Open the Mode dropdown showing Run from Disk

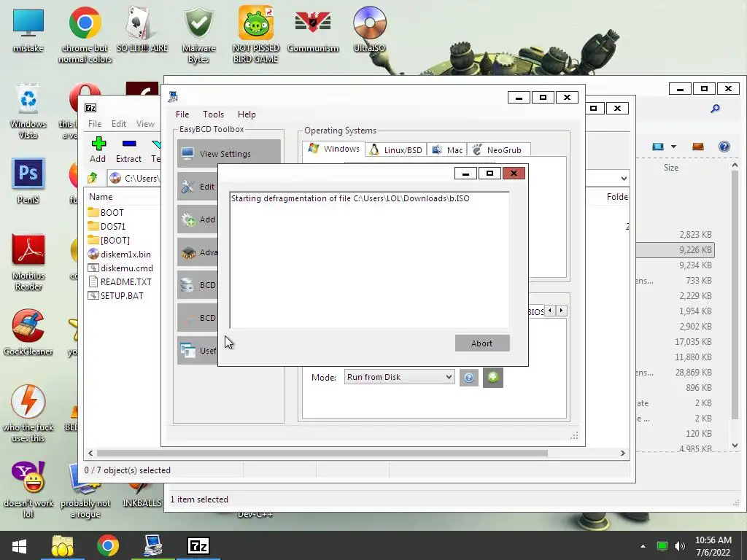(399, 377)
